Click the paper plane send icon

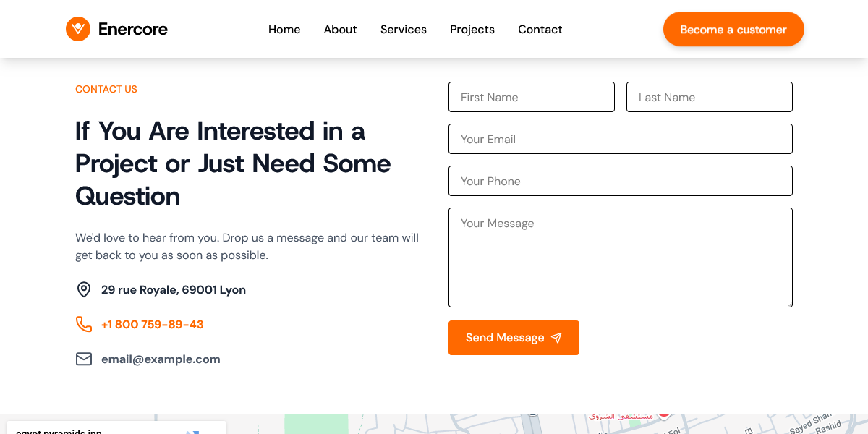click(556, 338)
